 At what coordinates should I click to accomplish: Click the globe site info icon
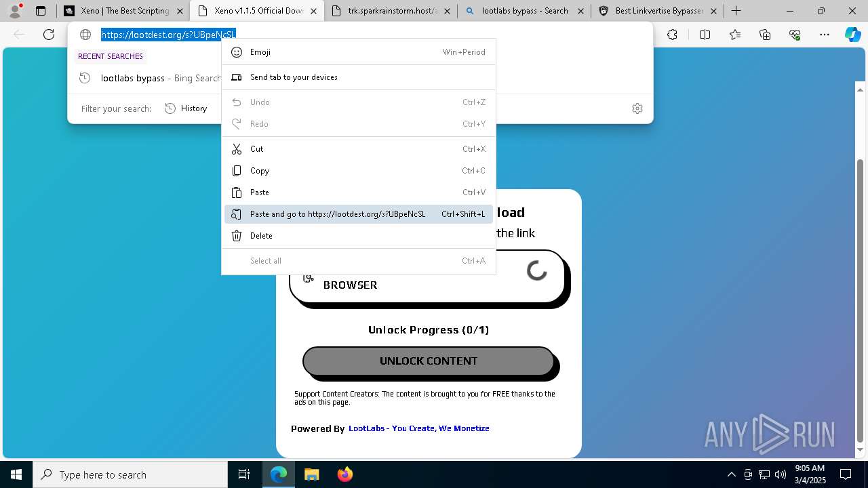coord(85,35)
